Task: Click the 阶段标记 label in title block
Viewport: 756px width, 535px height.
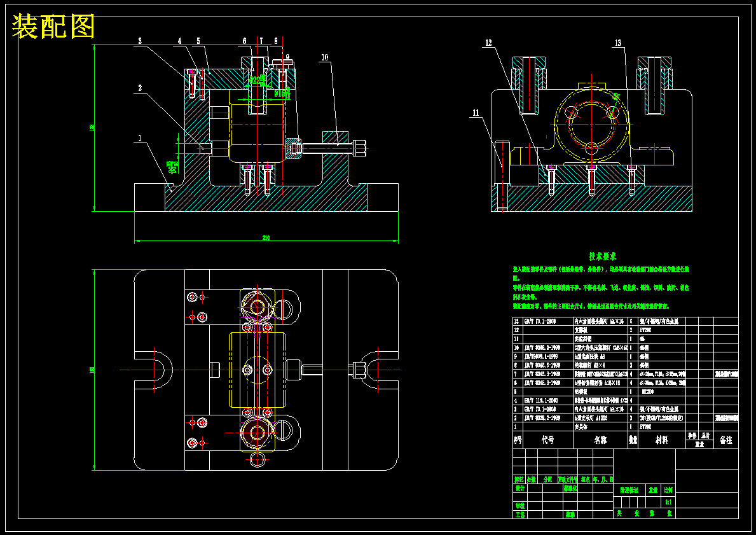Action: click(x=629, y=490)
